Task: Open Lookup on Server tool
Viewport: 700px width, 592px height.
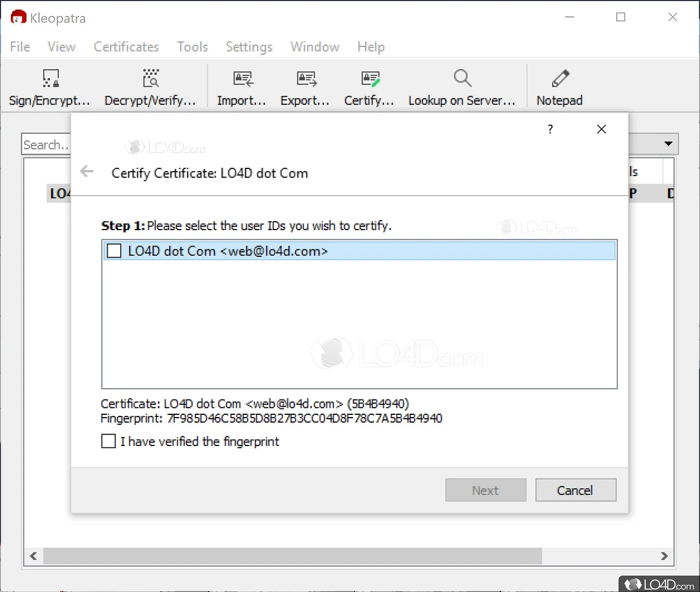Action: [462, 86]
